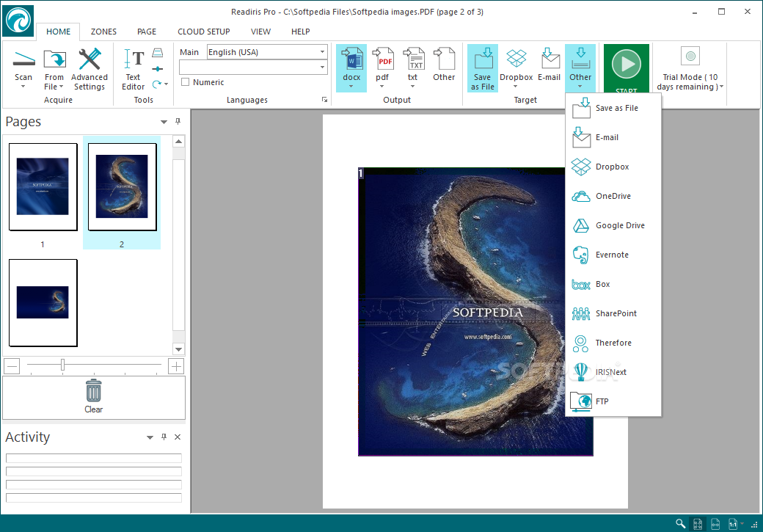This screenshot has width=763, height=532.
Task: Select page 1 thumbnail
Action: tap(43, 187)
